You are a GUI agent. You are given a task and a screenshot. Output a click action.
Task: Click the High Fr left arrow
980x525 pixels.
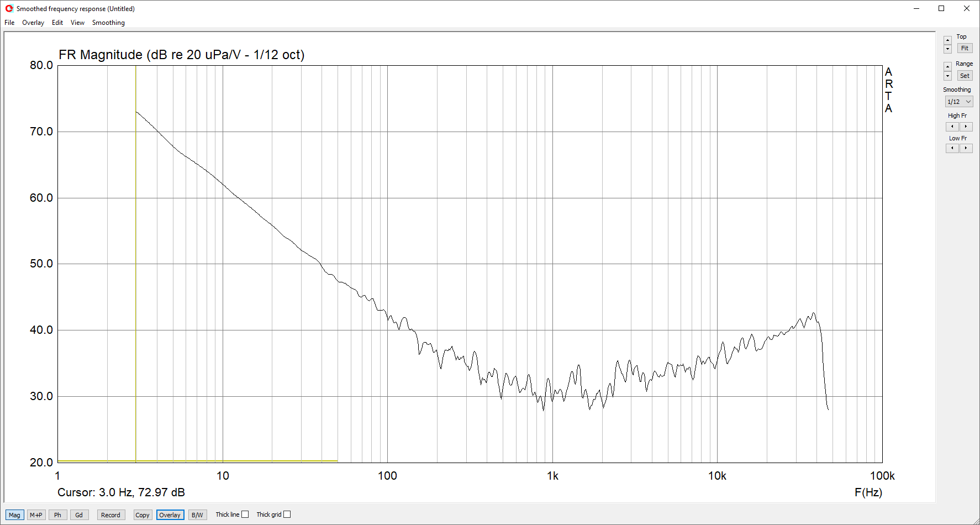[x=952, y=127]
